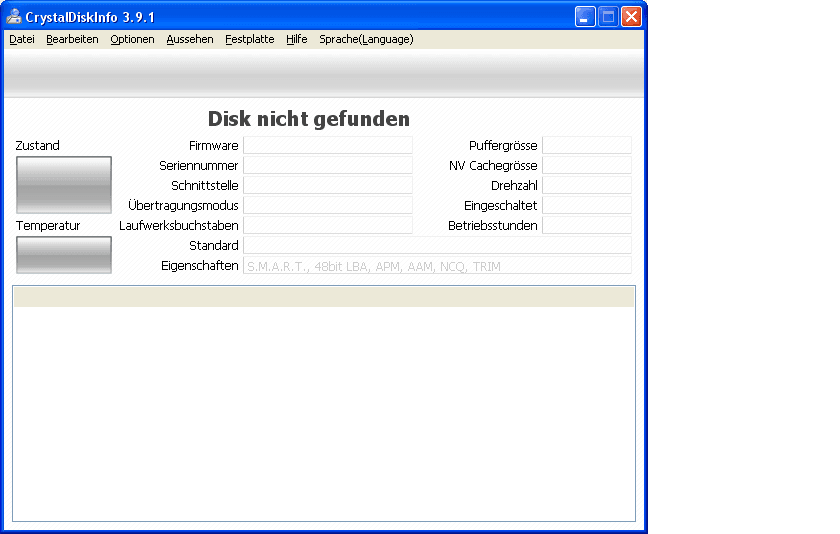The width and height of the screenshot is (840, 534).
Task: Open the Hilfe menu
Action: [297, 39]
